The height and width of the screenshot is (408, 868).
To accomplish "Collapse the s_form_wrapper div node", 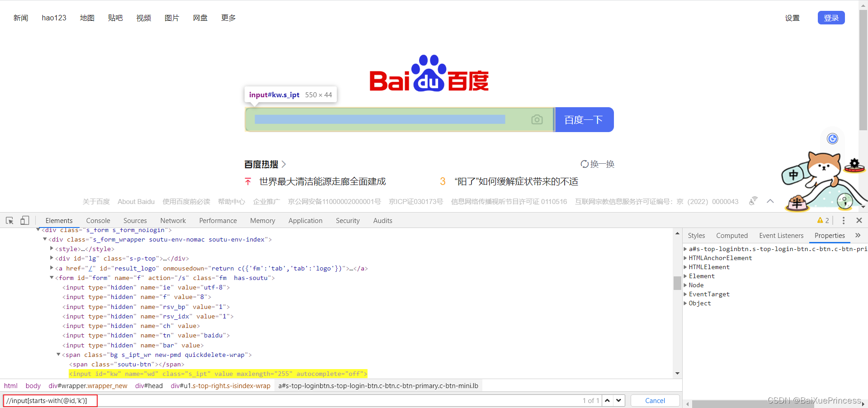I will point(45,239).
